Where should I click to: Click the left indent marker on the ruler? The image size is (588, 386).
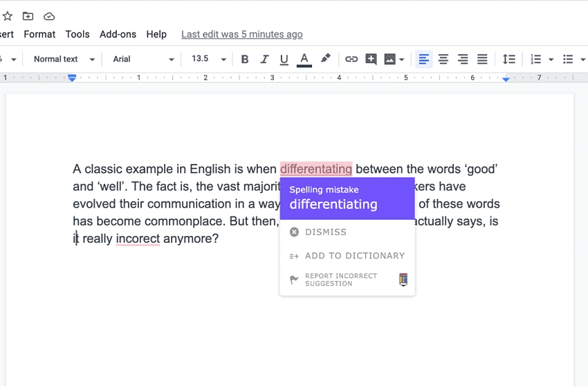tap(72, 77)
